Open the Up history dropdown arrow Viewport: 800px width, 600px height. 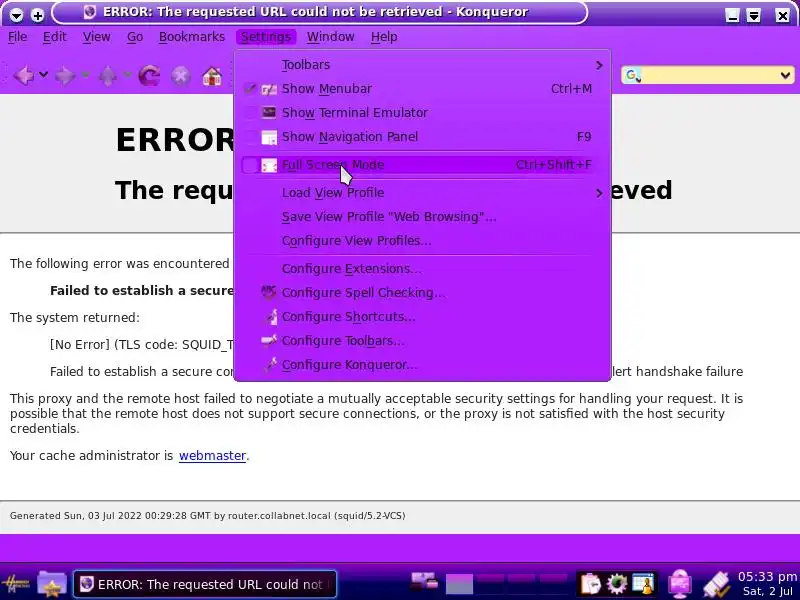(x=128, y=75)
